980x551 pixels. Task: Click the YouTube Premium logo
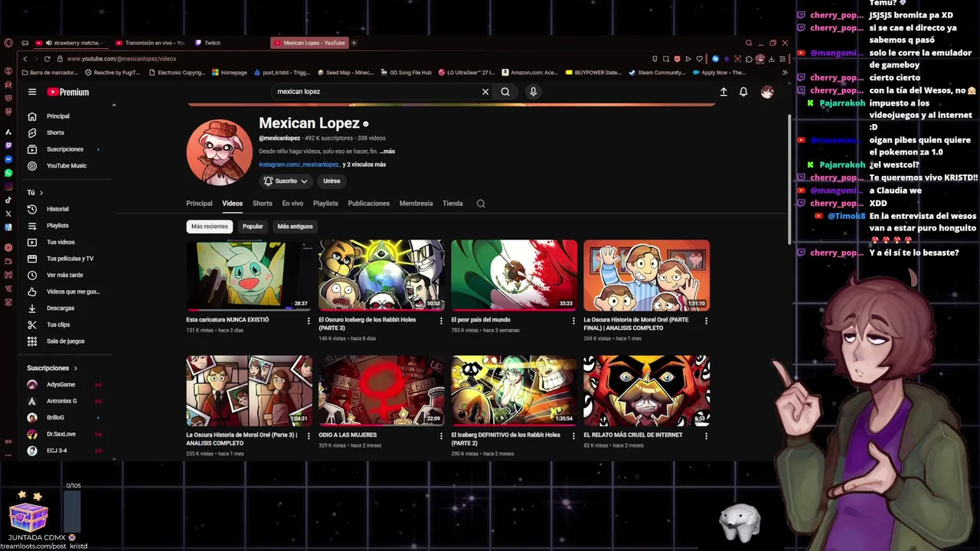[x=68, y=92]
